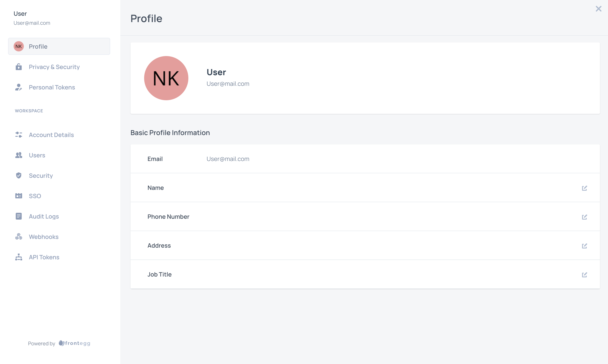The height and width of the screenshot is (364, 608).
Task: Edit the Phone Number field icon
Action: point(584,217)
